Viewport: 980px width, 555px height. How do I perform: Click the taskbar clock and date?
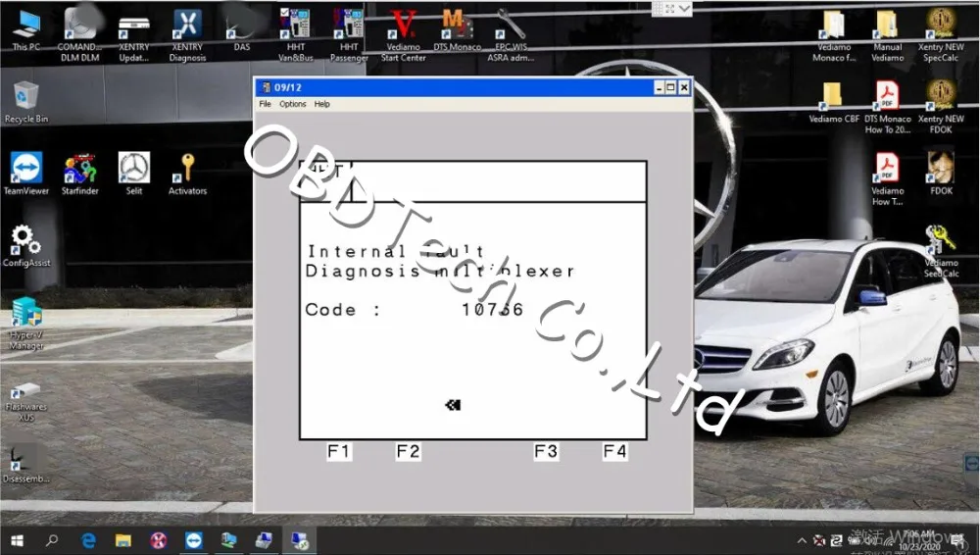click(919, 540)
